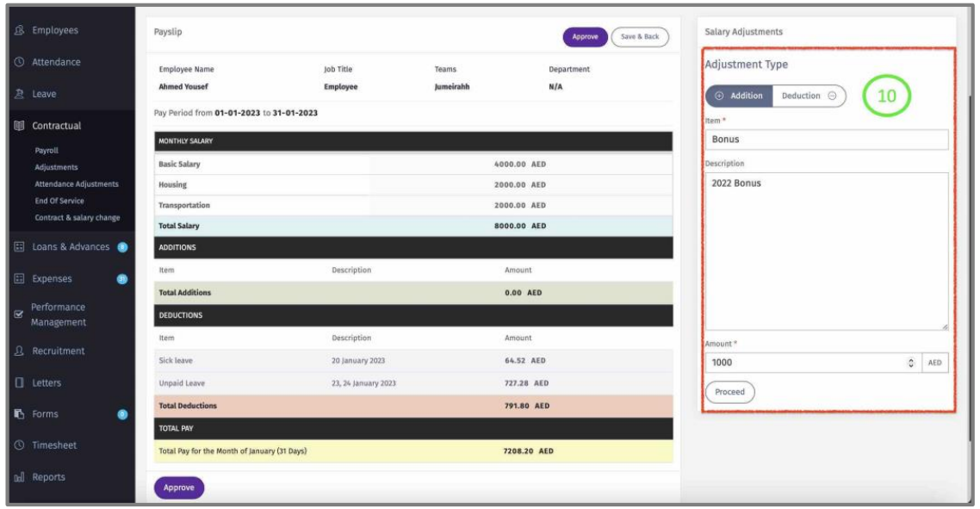Open Payroll submenu item
This screenshot has width=980, height=509.
click(x=47, y=150)
